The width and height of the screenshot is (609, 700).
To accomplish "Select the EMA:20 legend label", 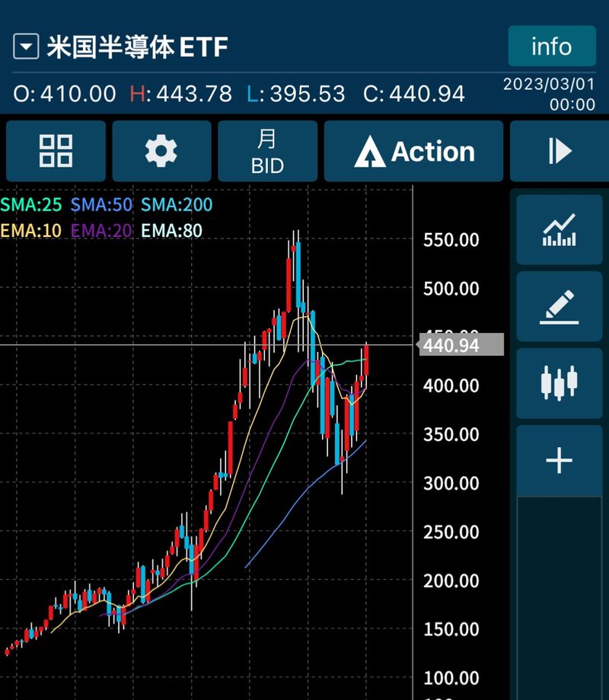I will click(x=101, y=230).
